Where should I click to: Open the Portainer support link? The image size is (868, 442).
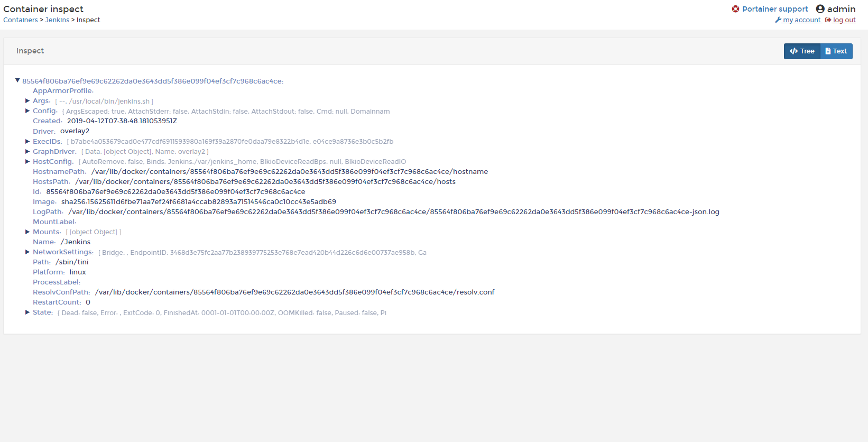tap(775, 9)
